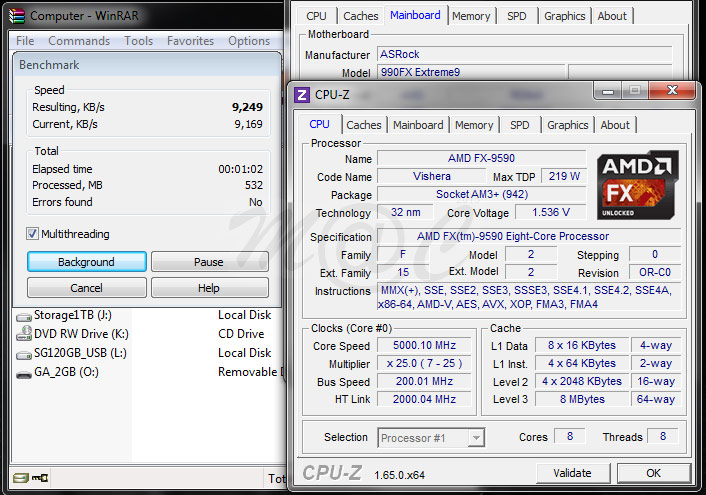Click the L1 Data 8 x 16 KBytes value

point(582,345)
